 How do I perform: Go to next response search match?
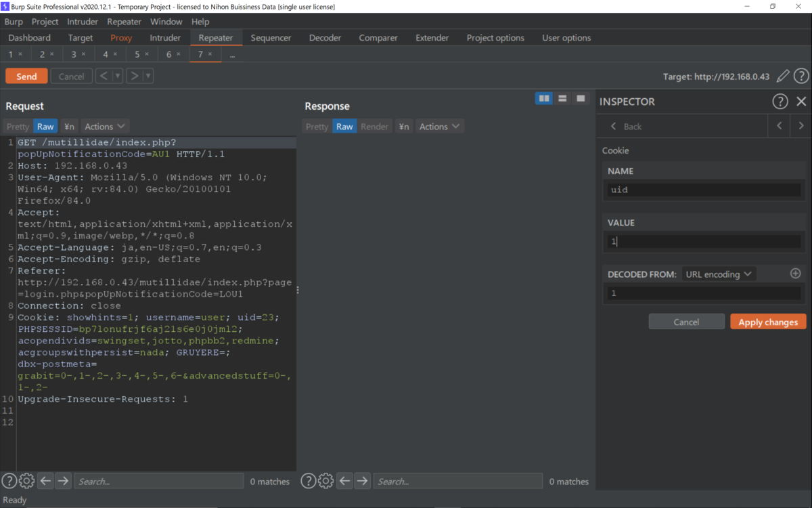pyautogui.click(x=362, y=481)
